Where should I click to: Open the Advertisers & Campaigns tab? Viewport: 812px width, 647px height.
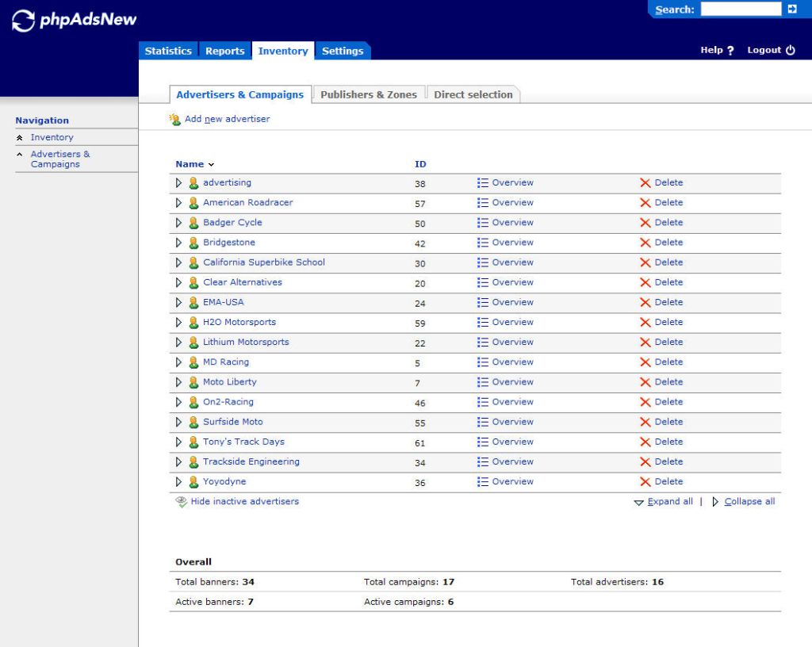point(239,94)
